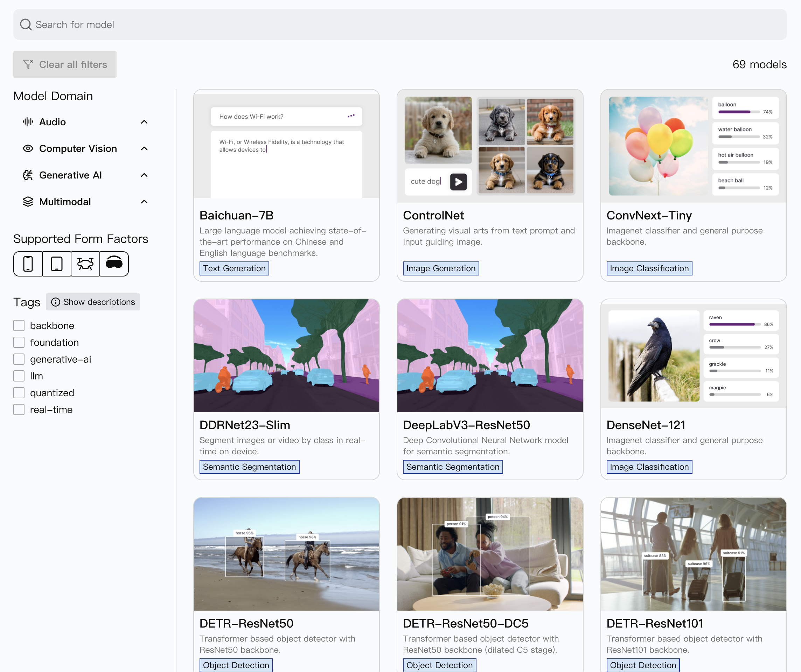Click the raven 86% confidence bar
801x672 pixels.
point(734,324)
